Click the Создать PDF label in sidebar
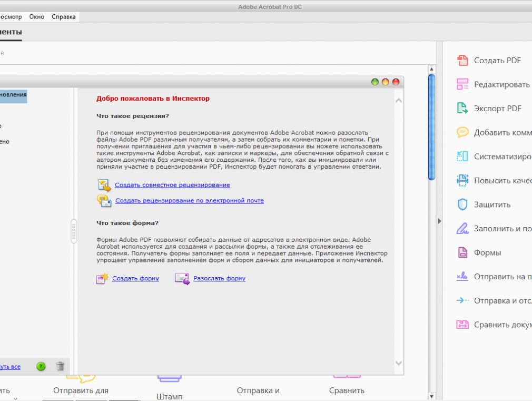The height and width of the screenshot is (401, 532). pyautogui.click(x=497, y=61)
